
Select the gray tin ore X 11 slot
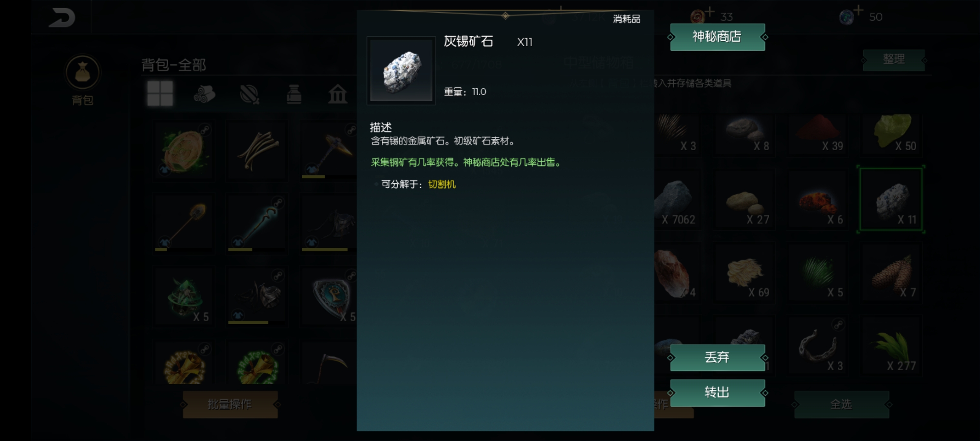click(891, 200)
